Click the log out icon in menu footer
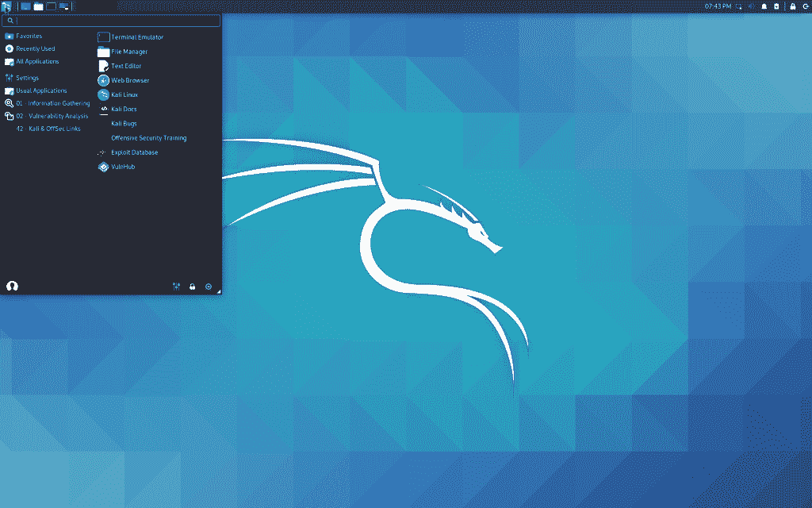Viewport: 812px width, 508px height. (209, 287)
